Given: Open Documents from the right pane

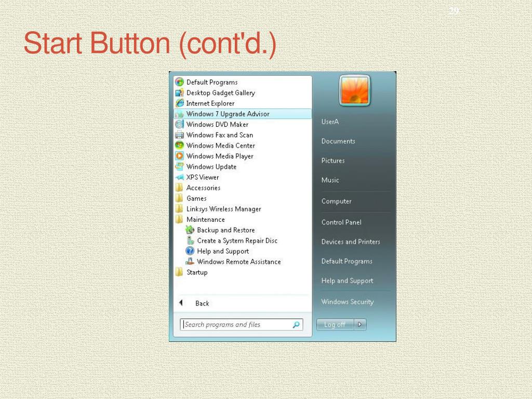Looking at the screenshot, I should (338, 141).
